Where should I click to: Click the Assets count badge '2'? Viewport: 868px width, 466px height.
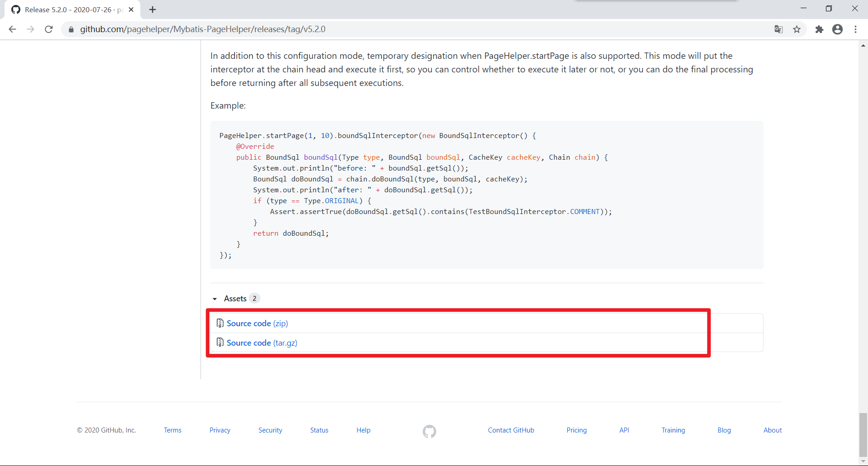pos(255,299)
